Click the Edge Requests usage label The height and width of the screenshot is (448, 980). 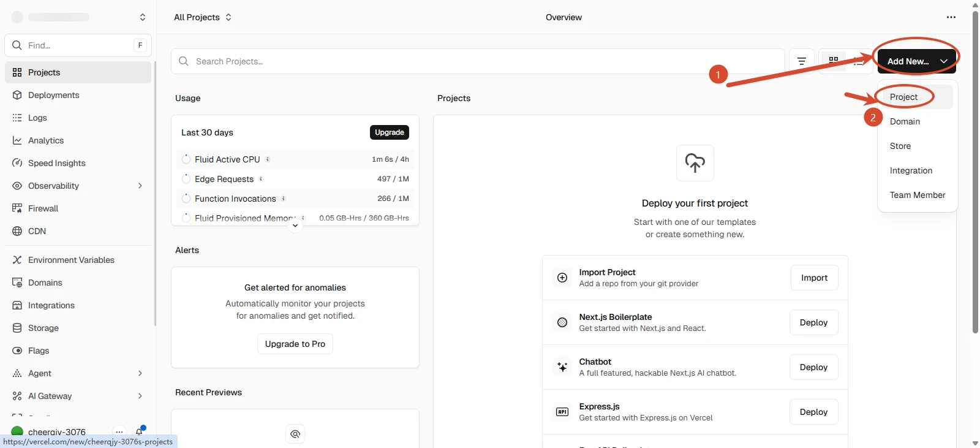pyautogui.click(x=224, y=179)
